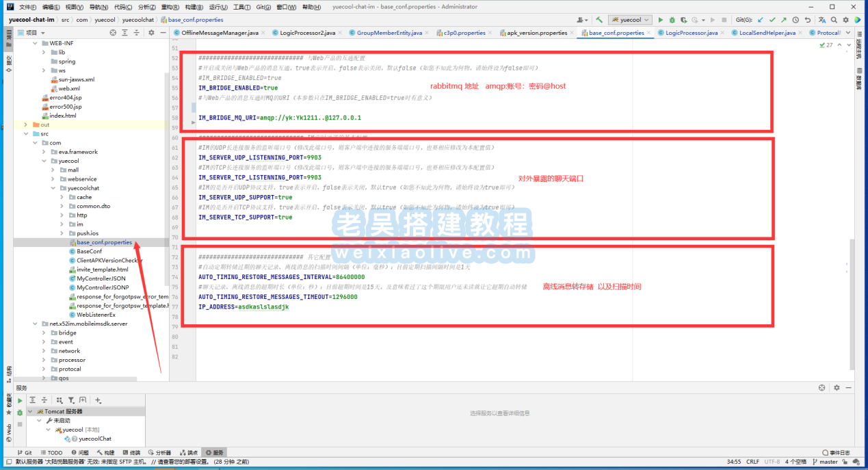This screenshot has height=470, width=868.
Task: Open the yuecool run configuration dropdown
Action: pyautogui.click(x=630, y=20)
